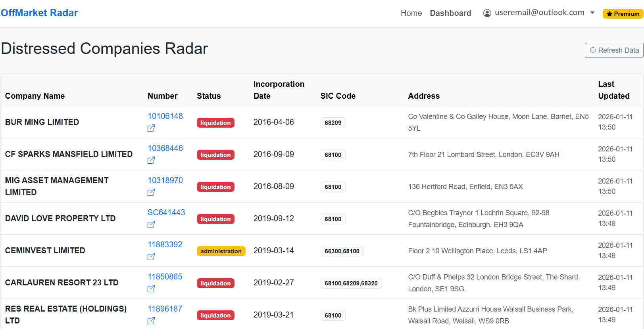Open external link icon for 10368446
644x329 pixels.
pos(151,161)
